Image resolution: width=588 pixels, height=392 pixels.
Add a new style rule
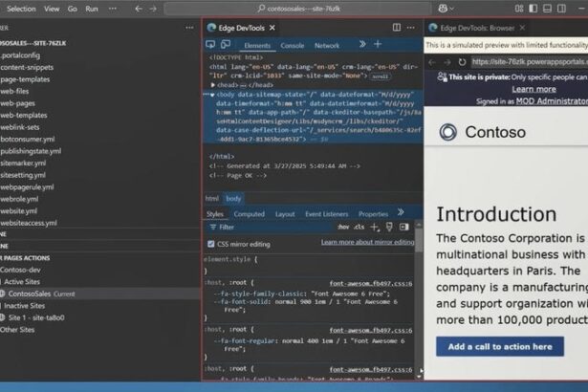pyautogui.click(x=374, y=227)
